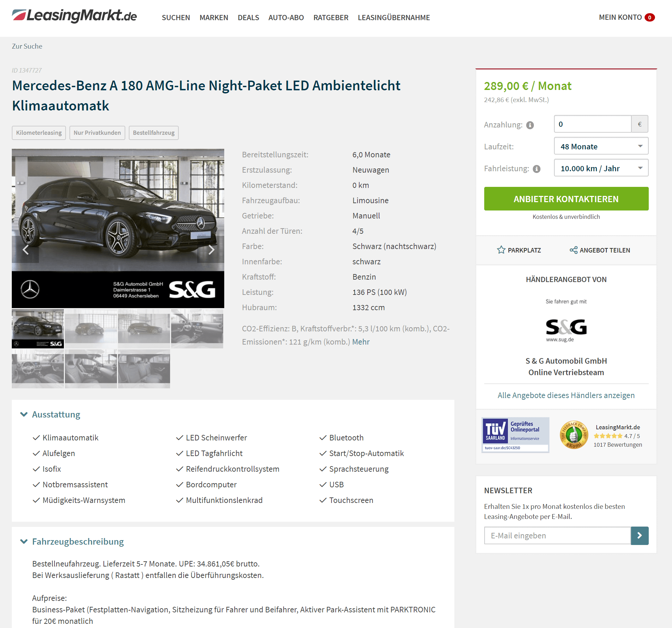Click the Multifunktionslenkrad feature text
672x628 pixels.
click(224, 500)
